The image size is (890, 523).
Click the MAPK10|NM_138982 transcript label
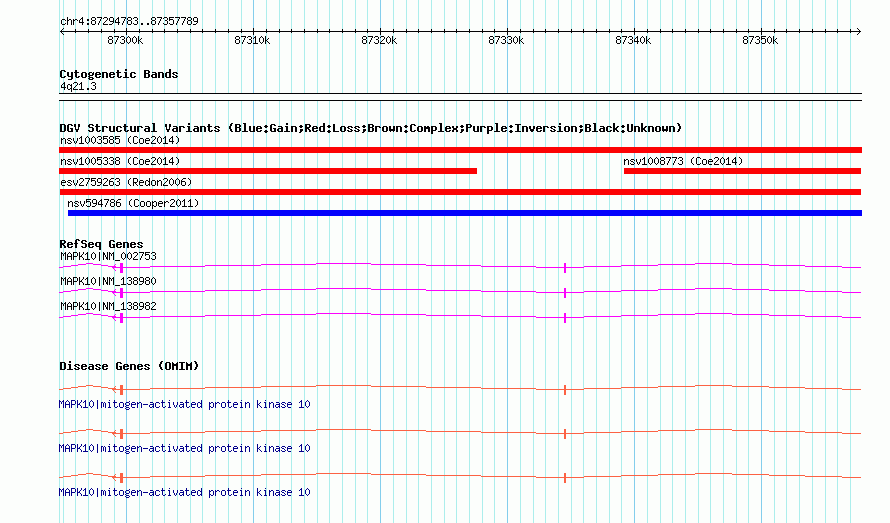tap(108, 306)
